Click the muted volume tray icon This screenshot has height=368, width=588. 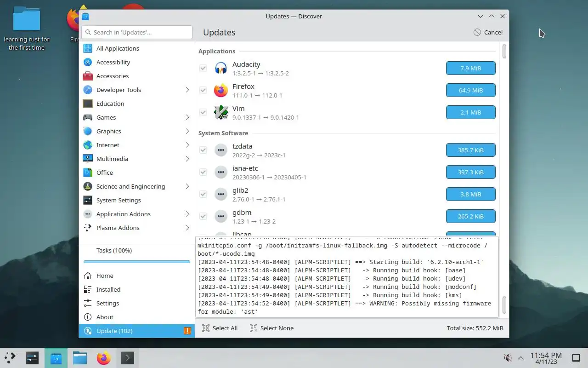click(x=508, y=358)
